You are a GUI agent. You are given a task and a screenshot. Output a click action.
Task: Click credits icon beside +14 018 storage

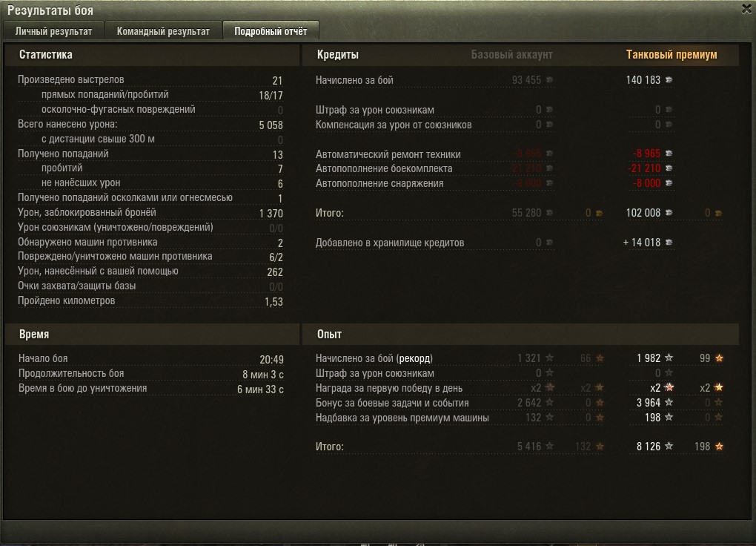pos(669,243)
